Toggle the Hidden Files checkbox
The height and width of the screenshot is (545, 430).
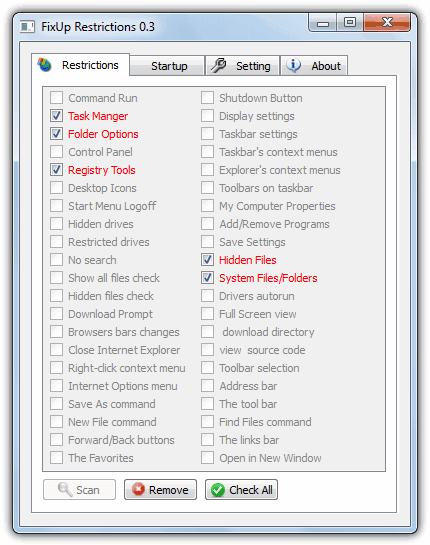[x=208, y=260]
